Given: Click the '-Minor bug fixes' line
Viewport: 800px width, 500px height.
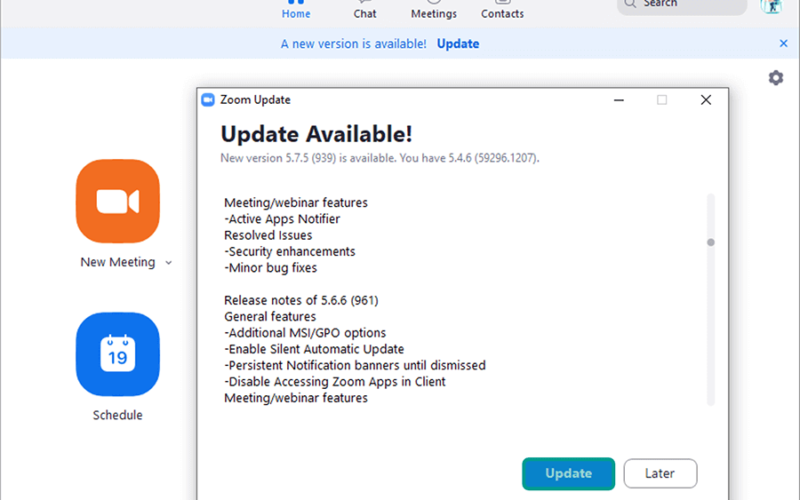Looking at the screenshot, I should pos(270,268).
